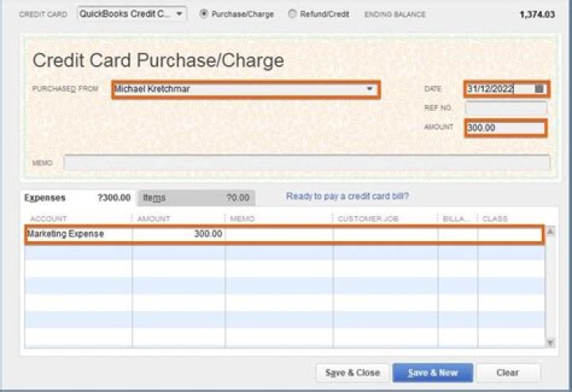572x392 pixels.
Task: Click the Class cell in first expense row
Action: coord(508,234)
